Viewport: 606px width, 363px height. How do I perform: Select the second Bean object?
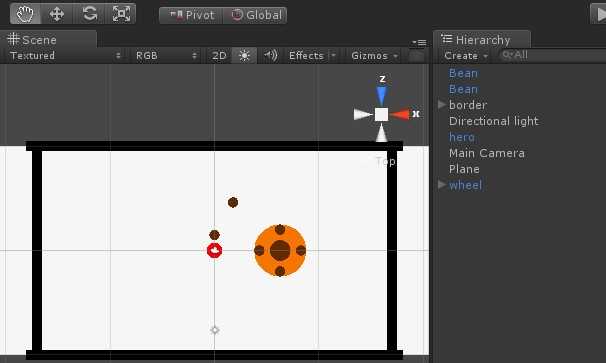[x=463, y=89]
